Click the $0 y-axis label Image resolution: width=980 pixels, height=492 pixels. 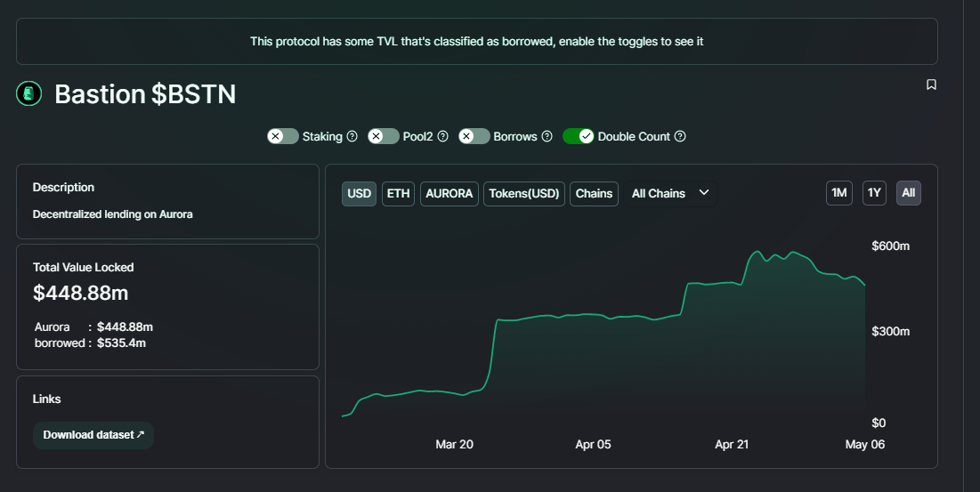coord(879,423)
